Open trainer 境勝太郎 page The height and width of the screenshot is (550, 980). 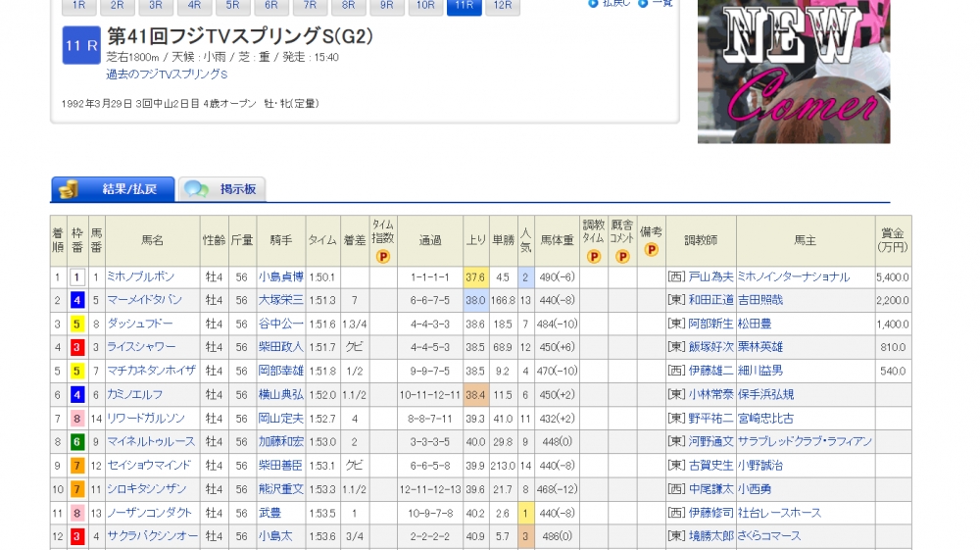(711, 536)
